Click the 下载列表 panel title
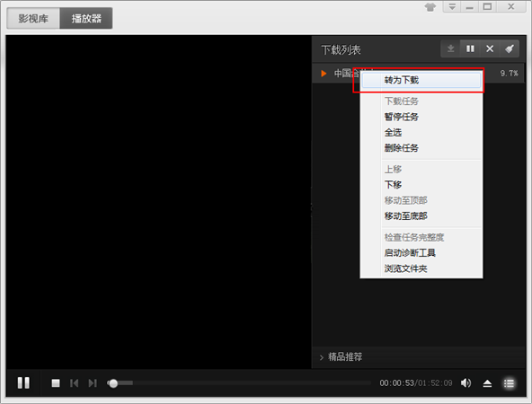 point(341,50)
